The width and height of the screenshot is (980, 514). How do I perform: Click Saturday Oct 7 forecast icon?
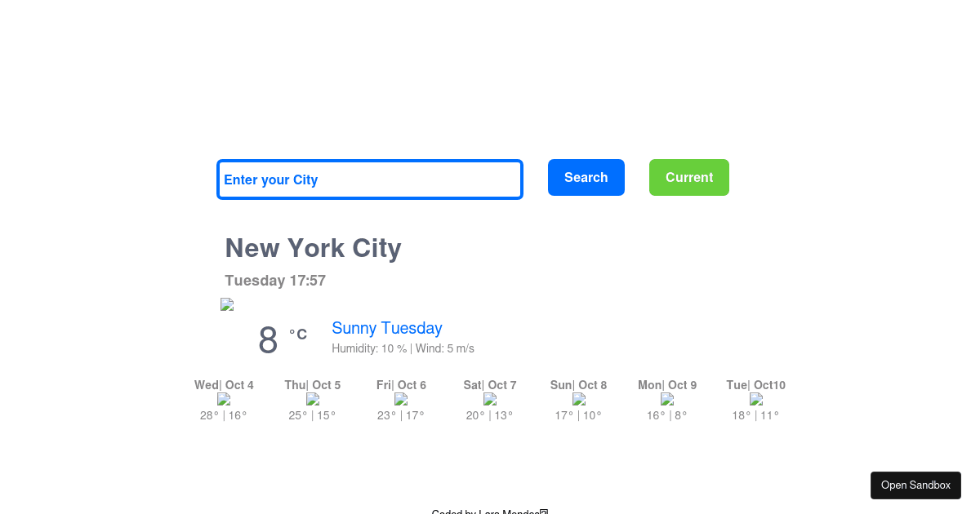pos(490,400)
